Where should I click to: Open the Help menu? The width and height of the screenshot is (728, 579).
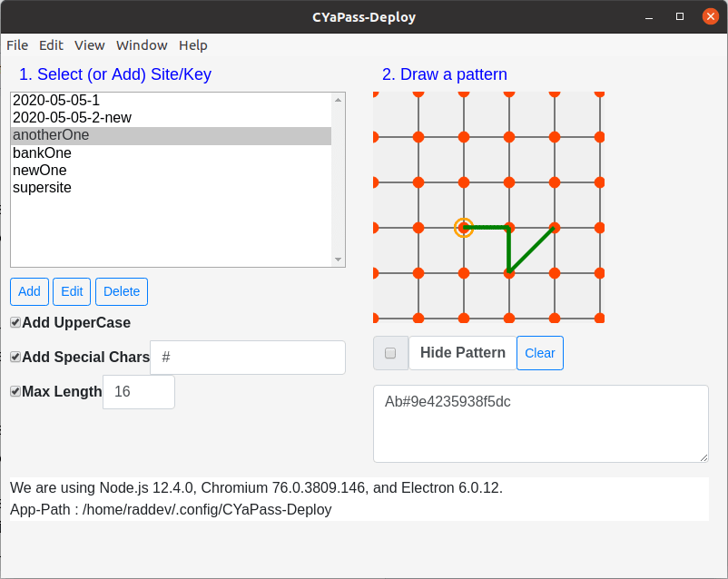[192, 45]
